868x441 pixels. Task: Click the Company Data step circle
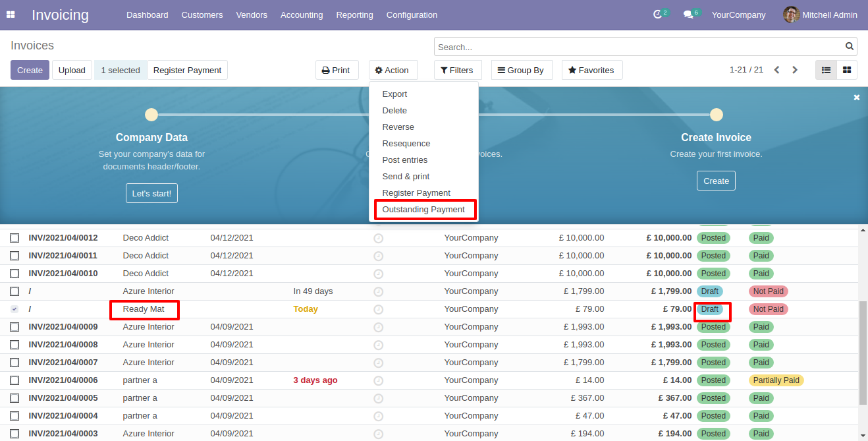point(151,115)
